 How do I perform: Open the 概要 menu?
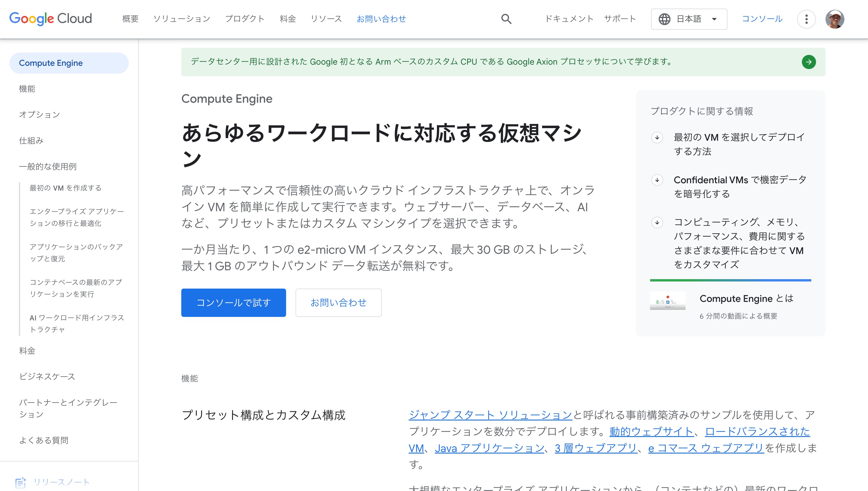point(130,19)
